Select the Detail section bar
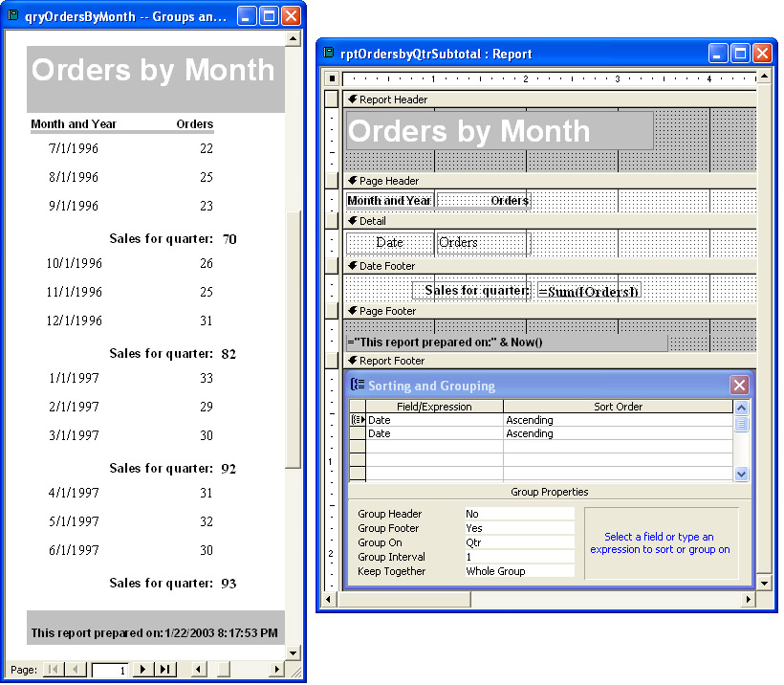This screenshot has width=784, height=685. 547,221
